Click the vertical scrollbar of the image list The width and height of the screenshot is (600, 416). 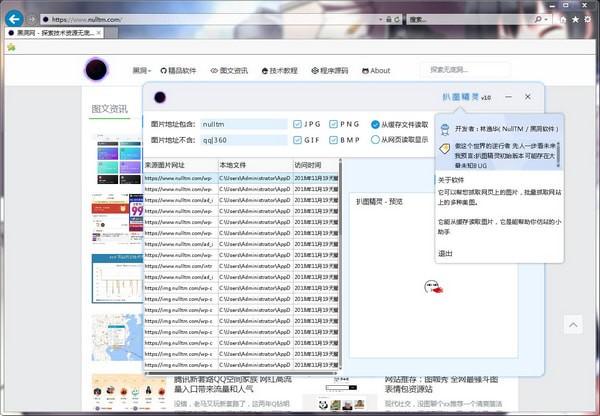coord(340,264)
